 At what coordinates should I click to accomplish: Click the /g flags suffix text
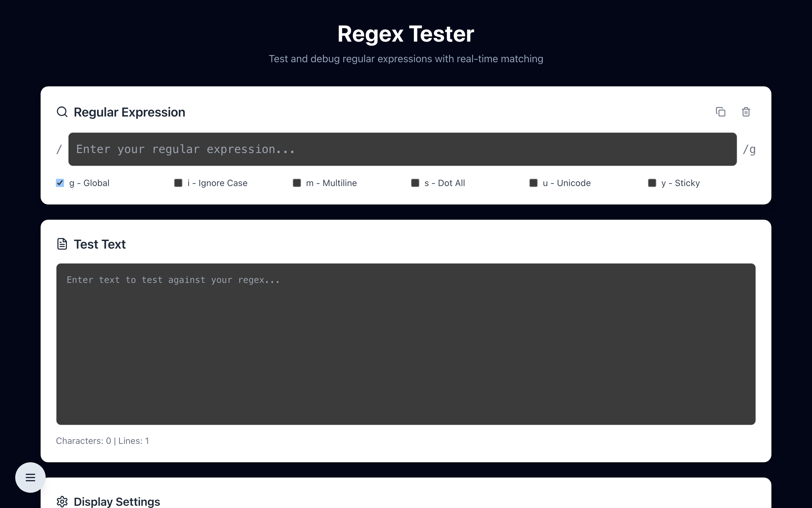coord(749,150)
